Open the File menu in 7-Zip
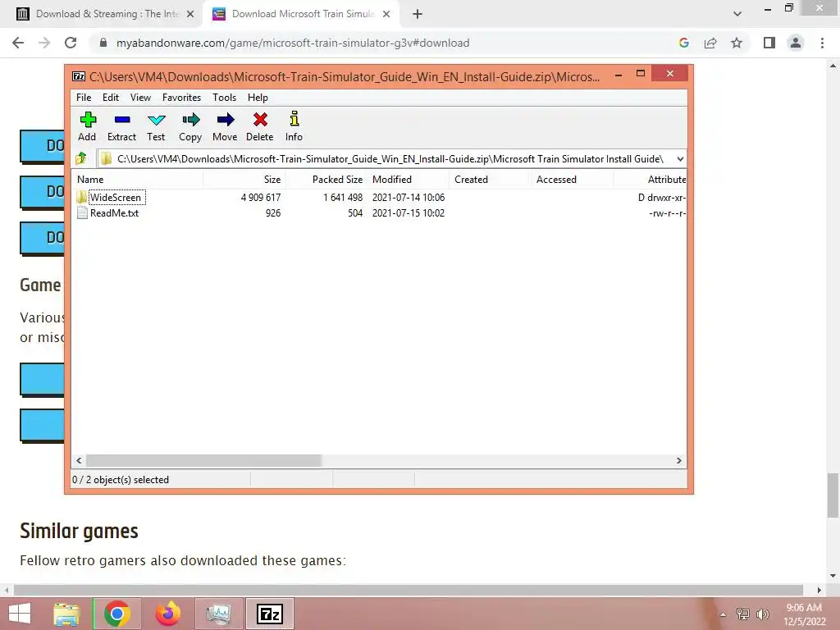The image size is (840, 630). (x=84, y=98)
